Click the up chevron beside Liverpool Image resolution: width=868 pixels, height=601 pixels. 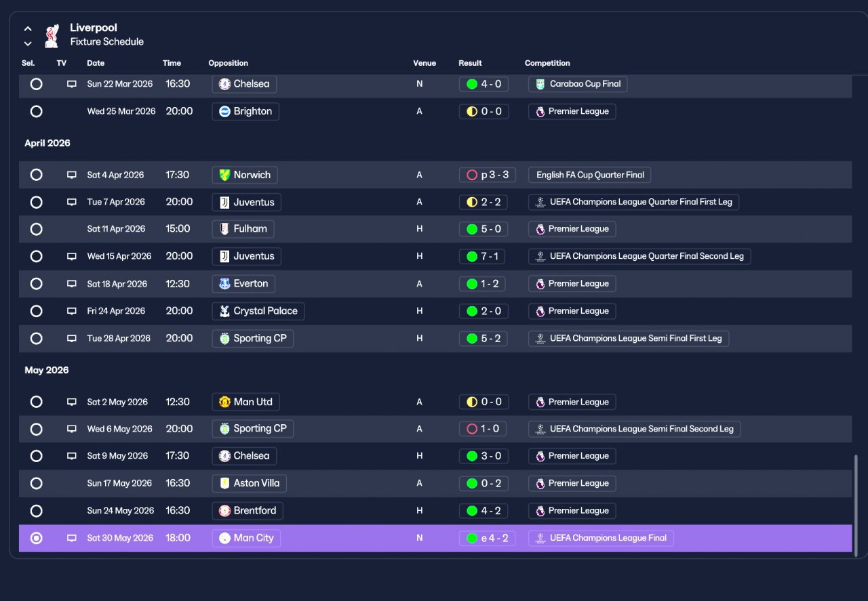point(28,29)
